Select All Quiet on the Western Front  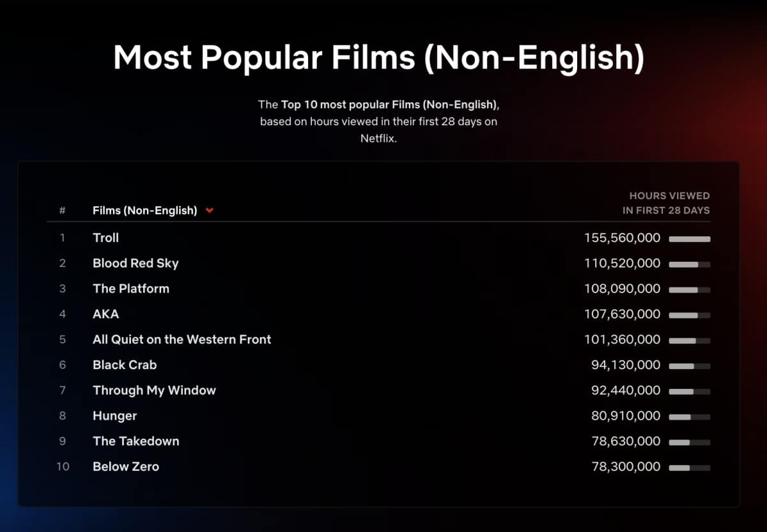(182, 340)
